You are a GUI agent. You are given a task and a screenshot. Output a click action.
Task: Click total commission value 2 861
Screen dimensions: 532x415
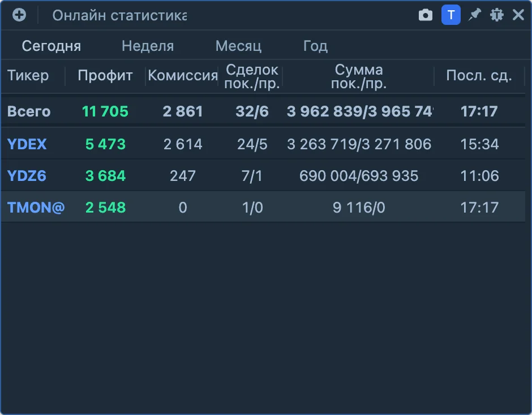[x=183, y=111]
